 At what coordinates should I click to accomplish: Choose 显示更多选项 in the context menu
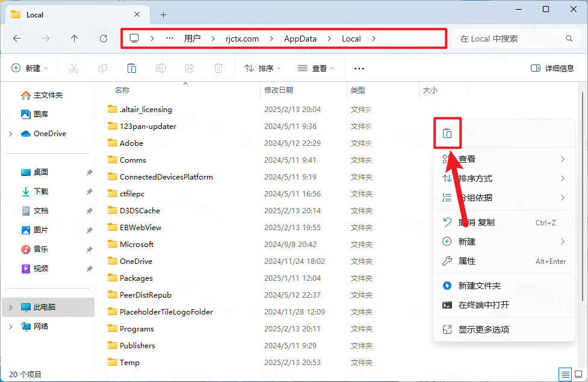(x=504, y=330)
